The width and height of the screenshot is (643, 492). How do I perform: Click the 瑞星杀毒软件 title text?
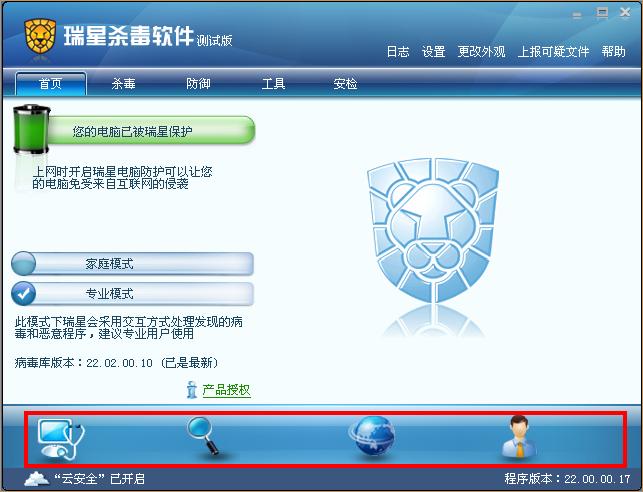point(128,36)
